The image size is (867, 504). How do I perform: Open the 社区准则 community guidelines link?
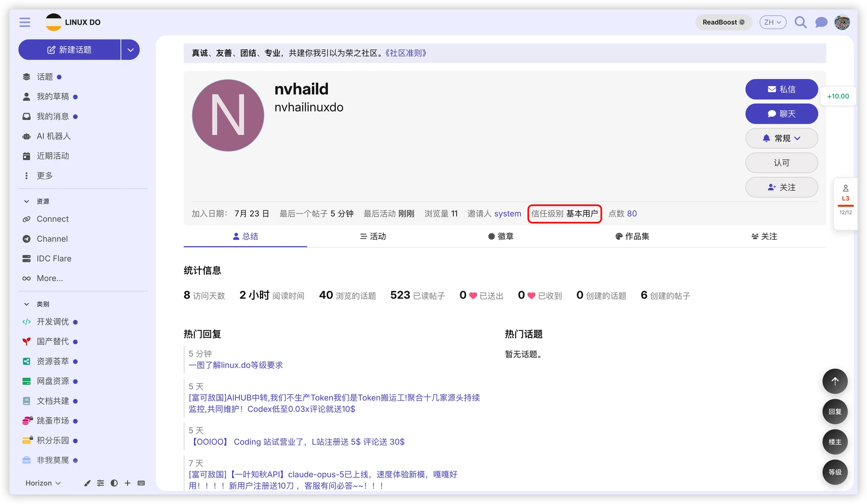point(406,53)
